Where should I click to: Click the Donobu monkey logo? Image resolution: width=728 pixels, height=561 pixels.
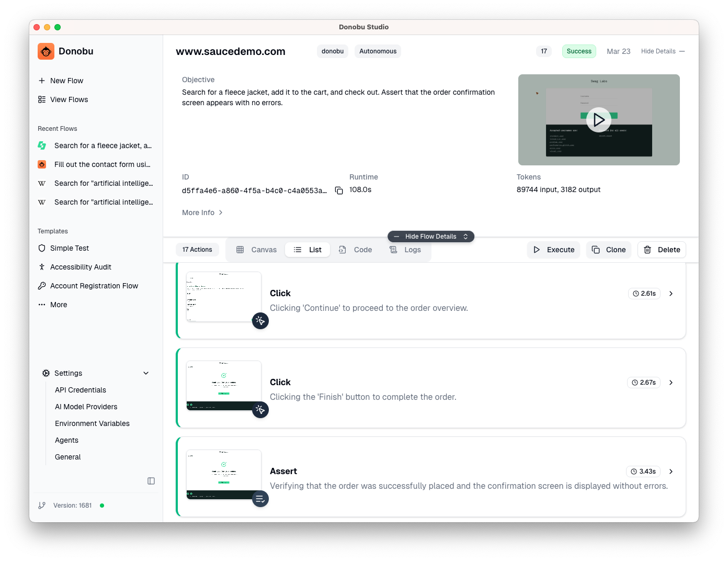click(45, 51)
